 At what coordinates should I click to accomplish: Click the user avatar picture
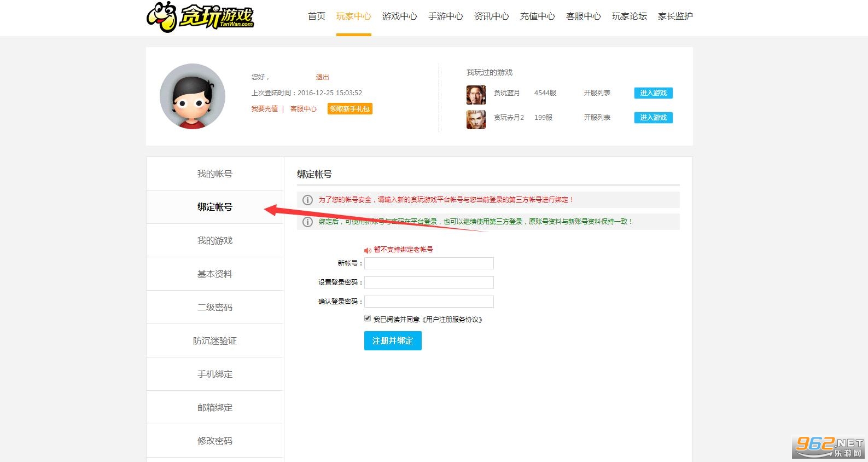pos(193,96)
